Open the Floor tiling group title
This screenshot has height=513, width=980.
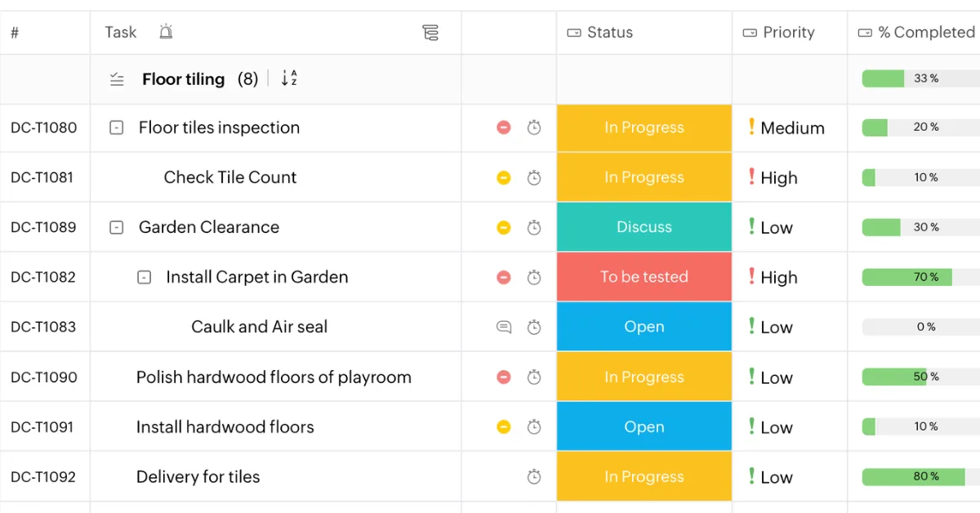pyautogui.click(x=183, y=78)
